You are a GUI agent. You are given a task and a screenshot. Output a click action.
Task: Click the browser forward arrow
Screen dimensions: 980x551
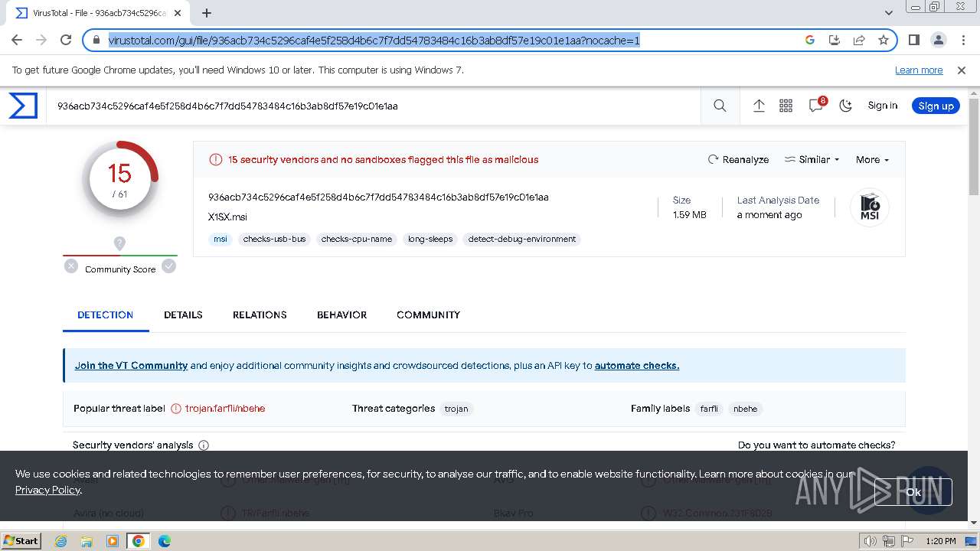tap(41, 41)
